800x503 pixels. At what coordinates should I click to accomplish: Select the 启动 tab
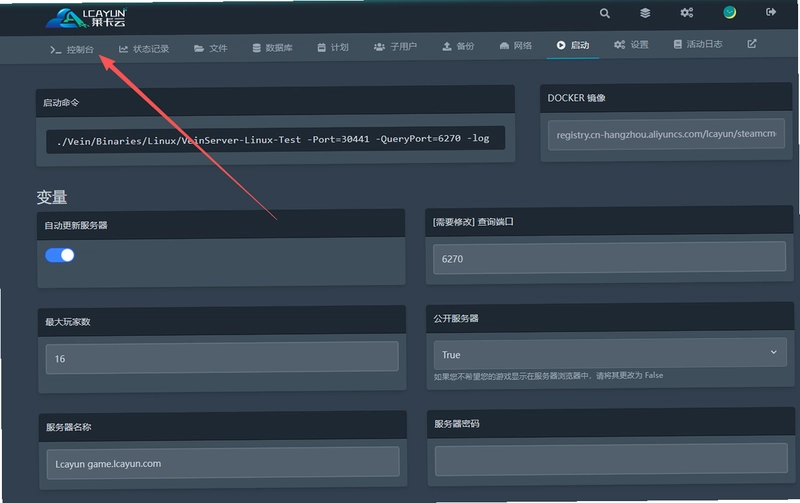[x=572, y=45]
